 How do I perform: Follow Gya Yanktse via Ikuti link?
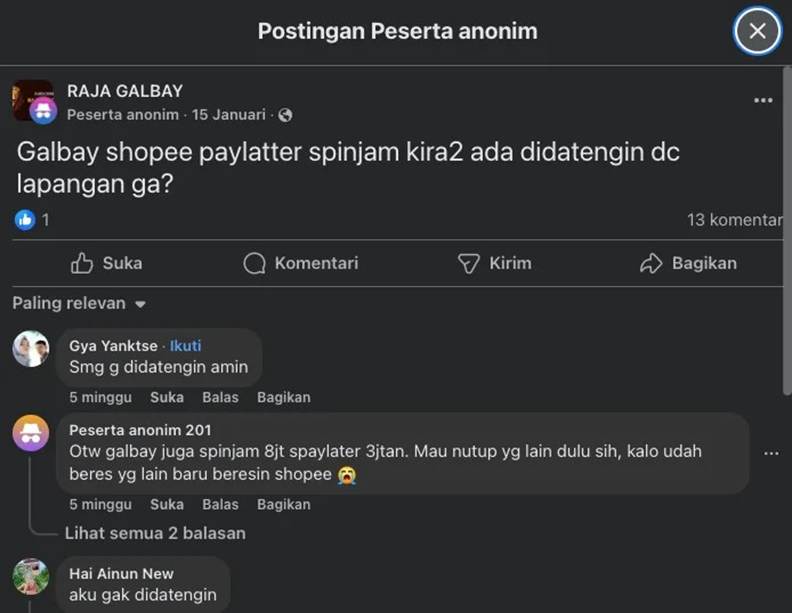click(x=186, y=346)
